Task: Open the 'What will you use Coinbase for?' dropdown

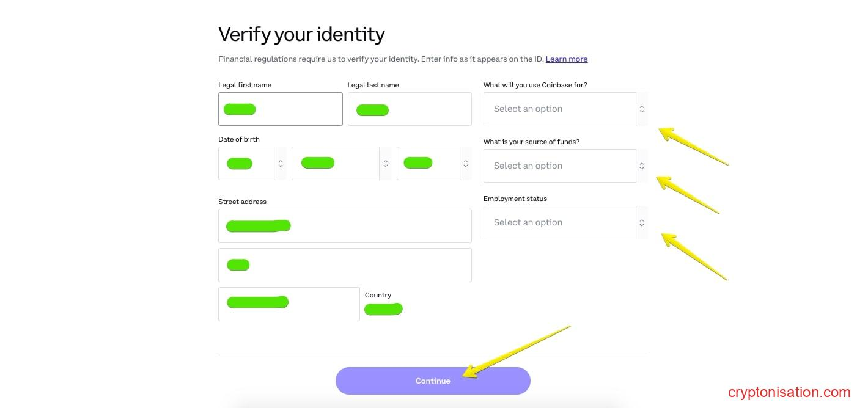Action: 560,109
